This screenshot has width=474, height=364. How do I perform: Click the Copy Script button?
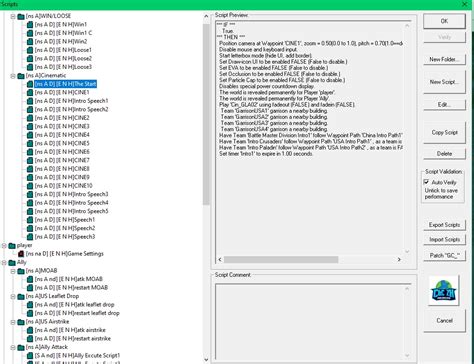coord(444,132)
